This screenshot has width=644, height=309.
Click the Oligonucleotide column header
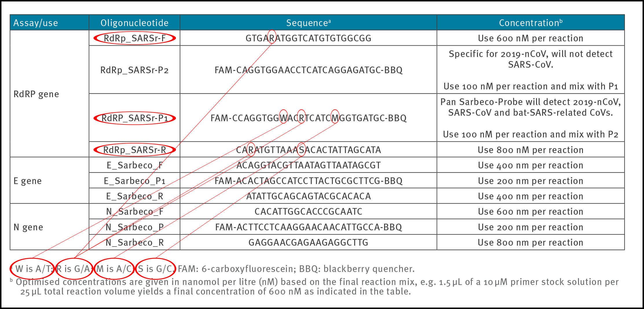click(134, 23)
